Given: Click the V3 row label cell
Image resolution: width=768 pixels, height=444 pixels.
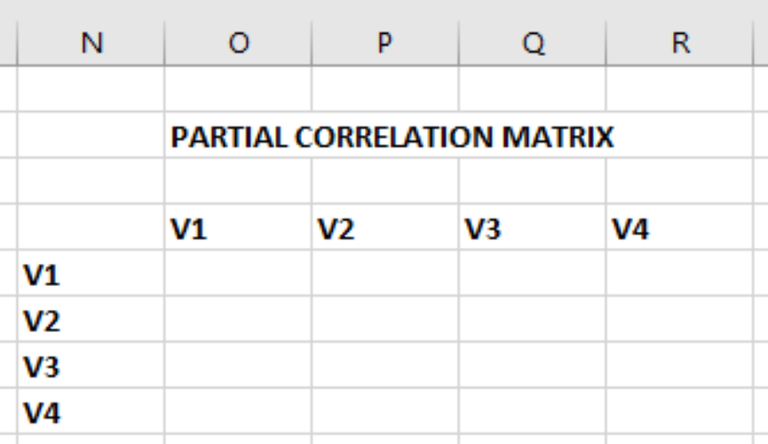Looking at the screenshot, I should 91,366.
